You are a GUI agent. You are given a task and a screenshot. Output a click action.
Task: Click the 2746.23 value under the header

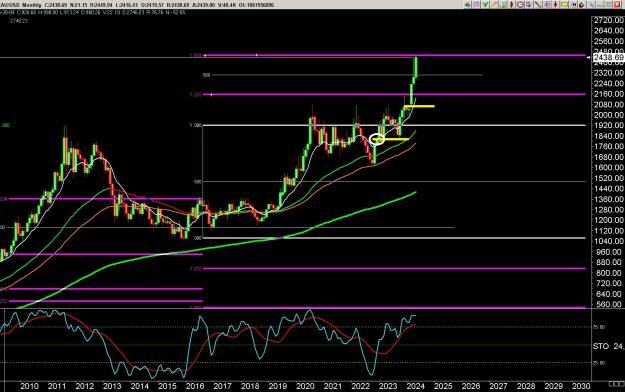pos(19,21)
